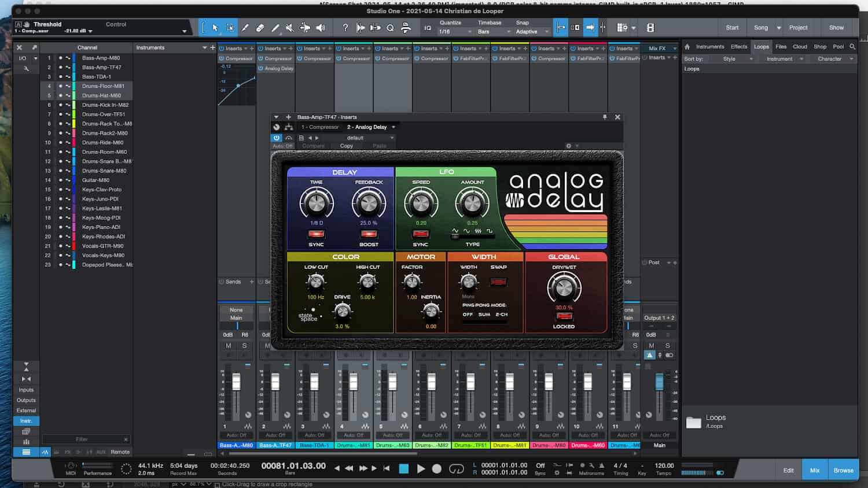Viewport: 868px width, 488px height.
Task: Toggle the LFO SYNC switch
Action: click(421, 234)
